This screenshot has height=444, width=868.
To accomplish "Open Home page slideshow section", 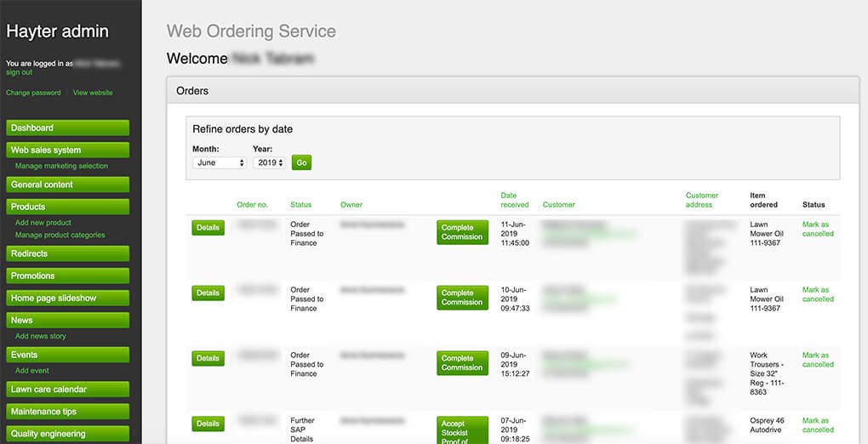I will click(67, 298).
